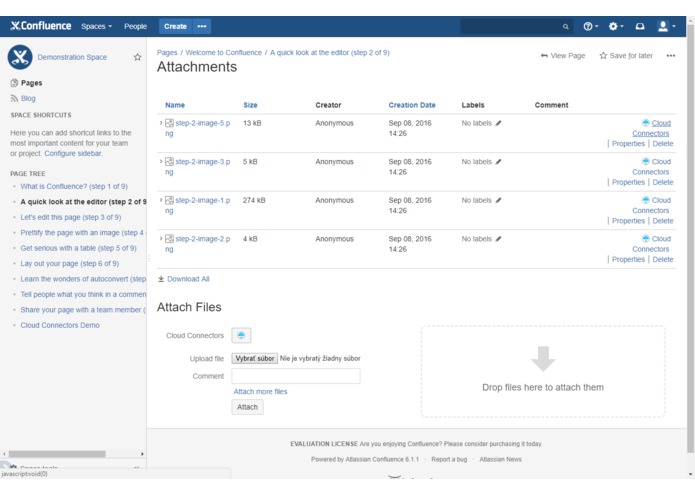Click the Confluence logo in header
This screenshot has height=494, width=695.
coord(41,26)
